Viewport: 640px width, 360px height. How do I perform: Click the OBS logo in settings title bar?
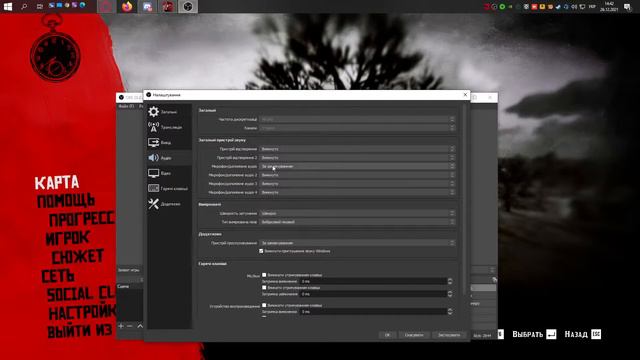pyautogui.click(x=149, y=95)
